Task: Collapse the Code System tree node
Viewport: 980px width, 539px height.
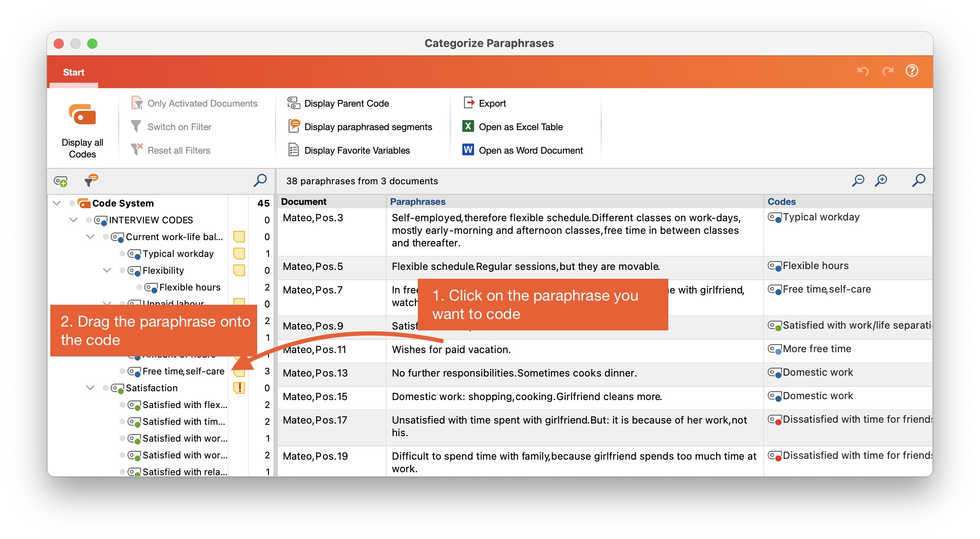Action: 57,203
